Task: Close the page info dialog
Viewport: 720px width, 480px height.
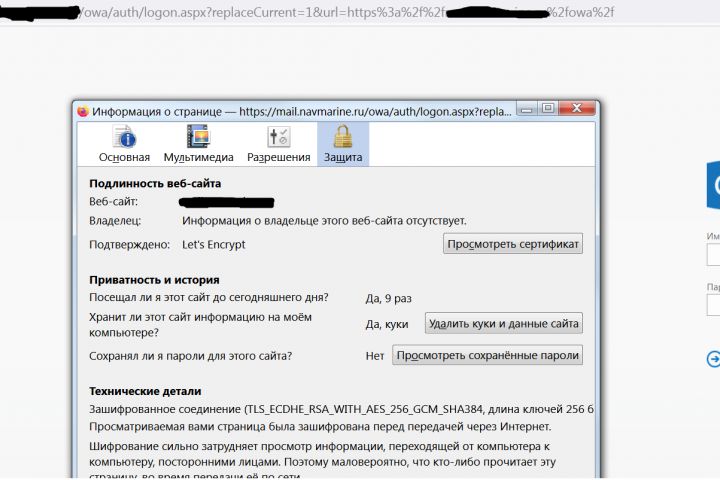Action: 577,109
